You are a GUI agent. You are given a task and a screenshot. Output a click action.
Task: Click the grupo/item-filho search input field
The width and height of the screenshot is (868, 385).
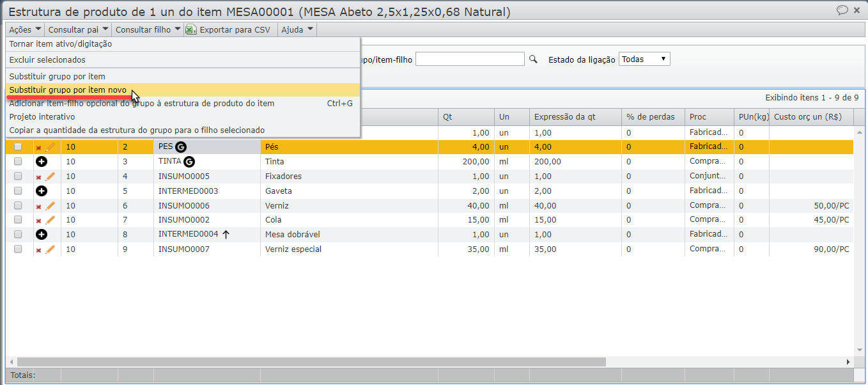pos(470,59)
